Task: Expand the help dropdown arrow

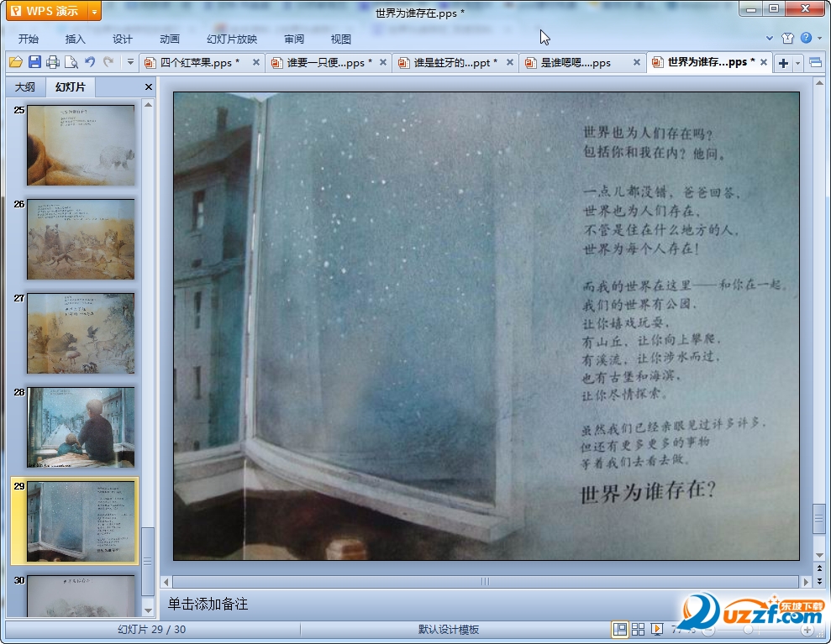Action: 820,38
